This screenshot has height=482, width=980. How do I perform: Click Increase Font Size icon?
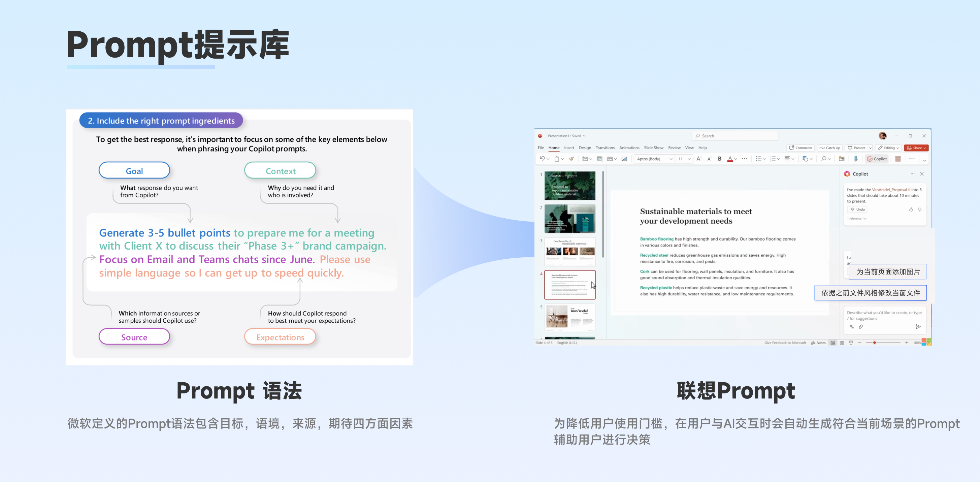coord(699,159)
